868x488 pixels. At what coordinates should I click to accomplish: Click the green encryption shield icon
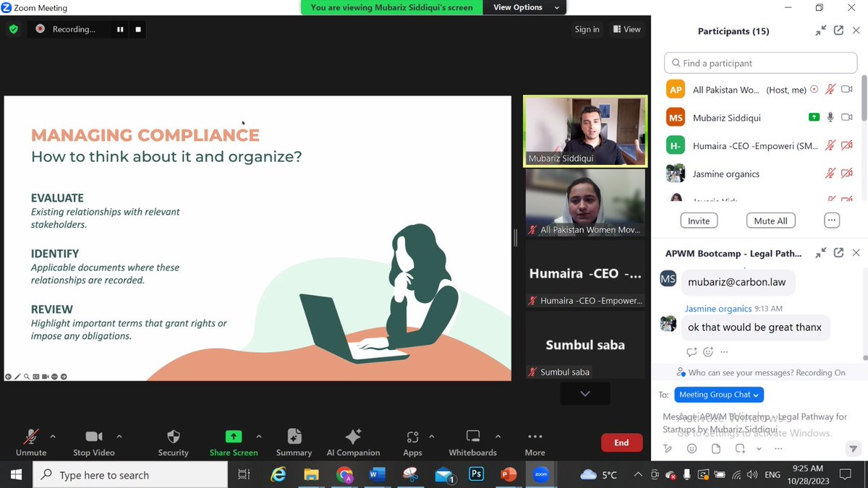[x=13, y=30]
